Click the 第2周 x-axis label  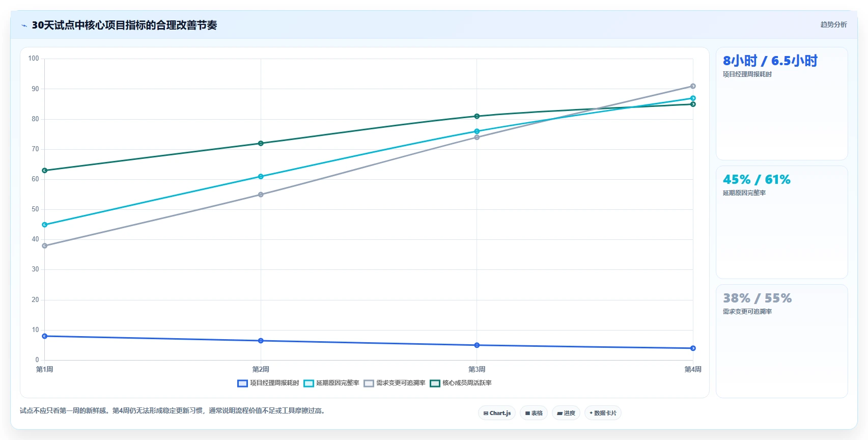261,369
